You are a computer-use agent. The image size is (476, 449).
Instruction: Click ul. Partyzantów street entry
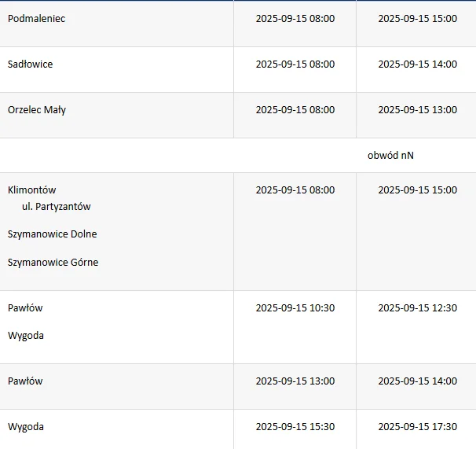(56, 207)
